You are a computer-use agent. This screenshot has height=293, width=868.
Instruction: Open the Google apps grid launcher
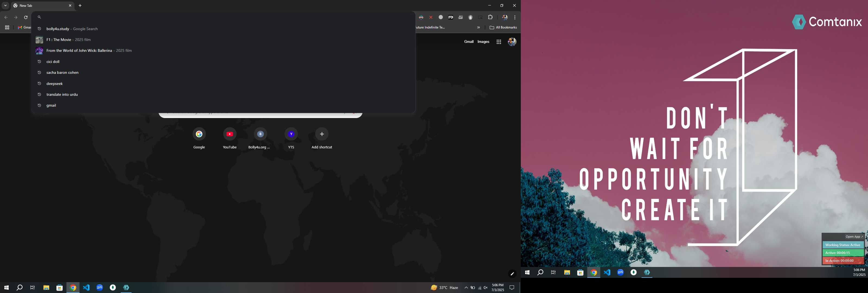point(499,42)
